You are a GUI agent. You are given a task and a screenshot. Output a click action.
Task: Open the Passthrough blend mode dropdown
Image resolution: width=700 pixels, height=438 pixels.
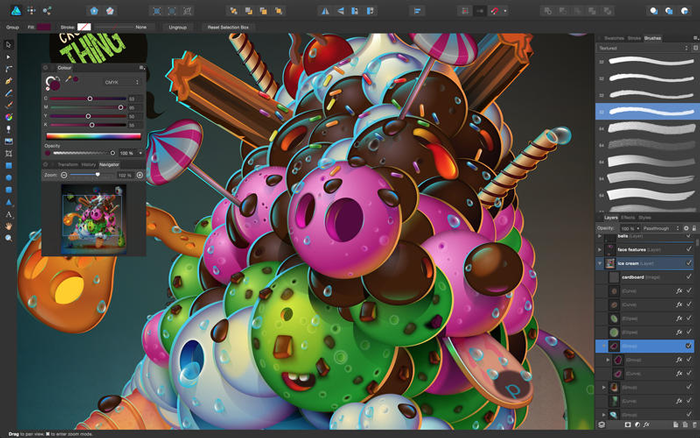point(661,228)
